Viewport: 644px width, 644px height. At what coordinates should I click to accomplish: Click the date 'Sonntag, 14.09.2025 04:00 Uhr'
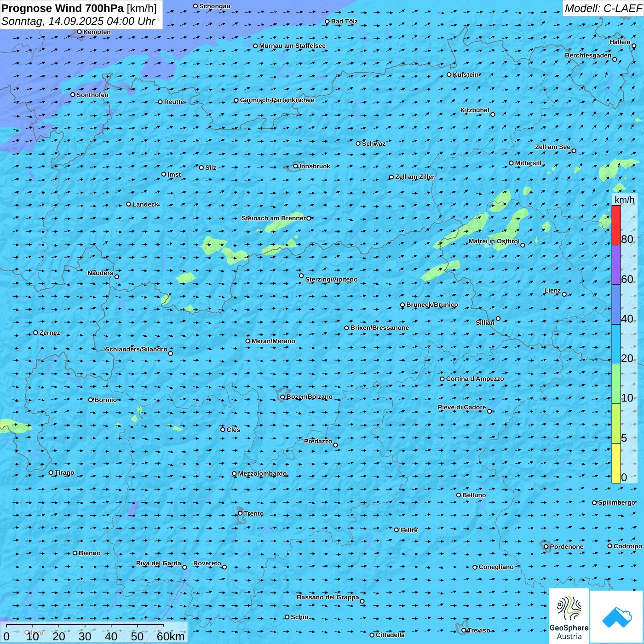[78, 21]
